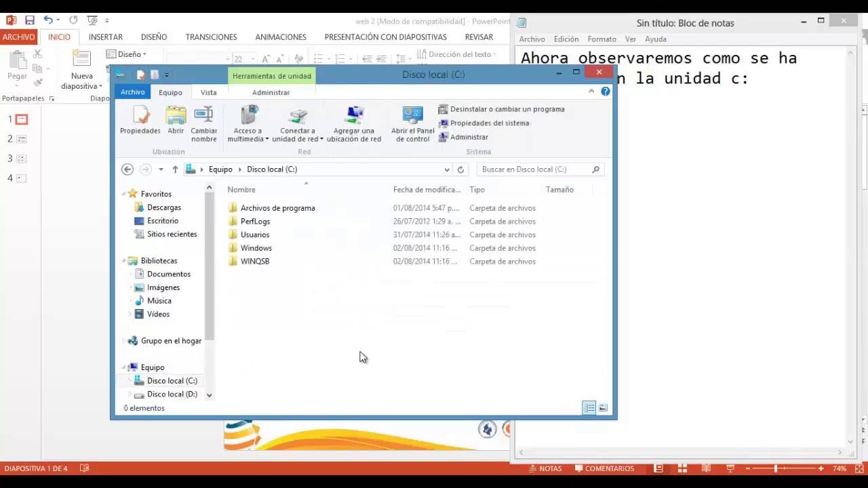
Task: Open Formato menu in Bloc de notas
Action: point(601,39)
